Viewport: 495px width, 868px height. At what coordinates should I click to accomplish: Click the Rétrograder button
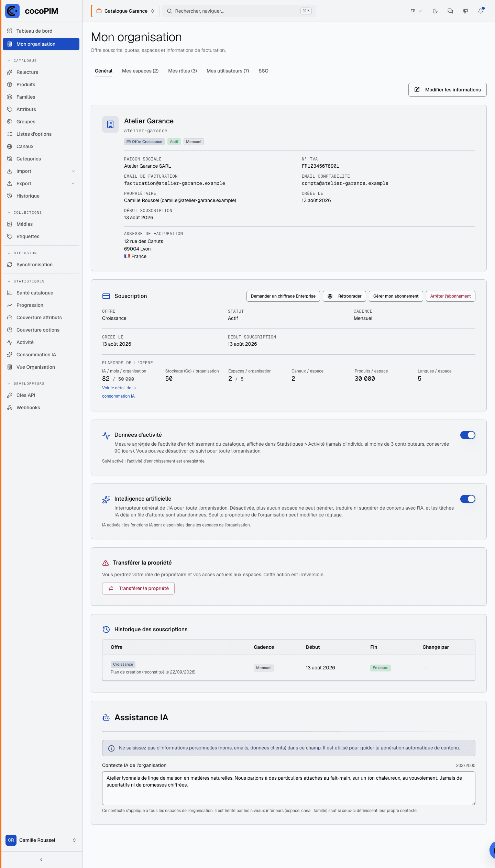(344, 296)
